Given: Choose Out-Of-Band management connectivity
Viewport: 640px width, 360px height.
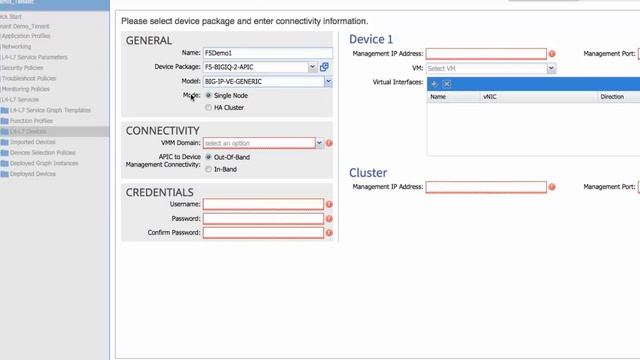Looking at the screenshot, I should 209,157.
